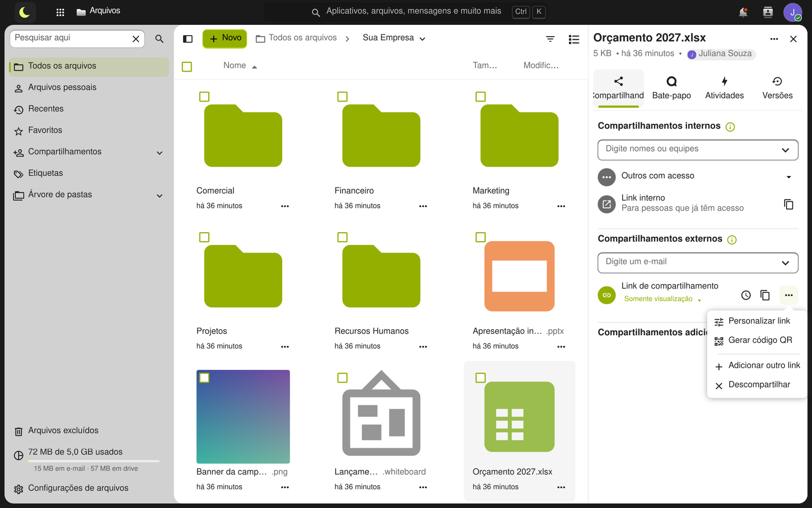Select the Comercial folder checkbox
Image resolution: width=812 pixels, height=508 pixels.
(205, 97)
